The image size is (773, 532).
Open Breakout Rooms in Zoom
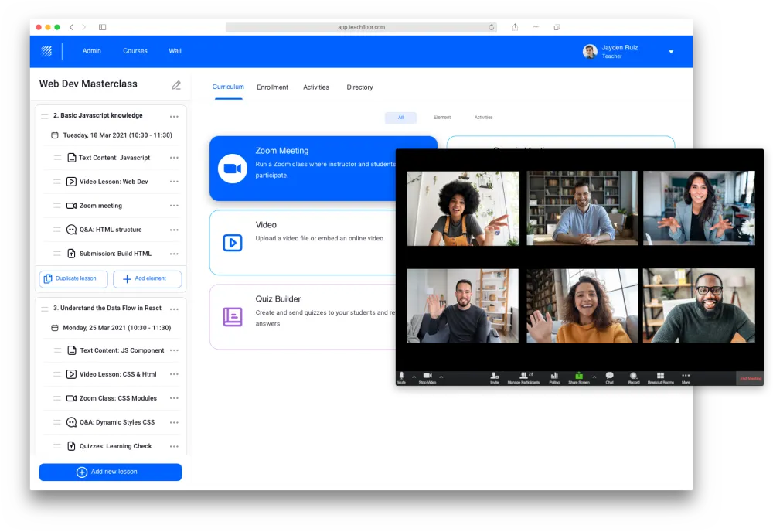point(661,377)
